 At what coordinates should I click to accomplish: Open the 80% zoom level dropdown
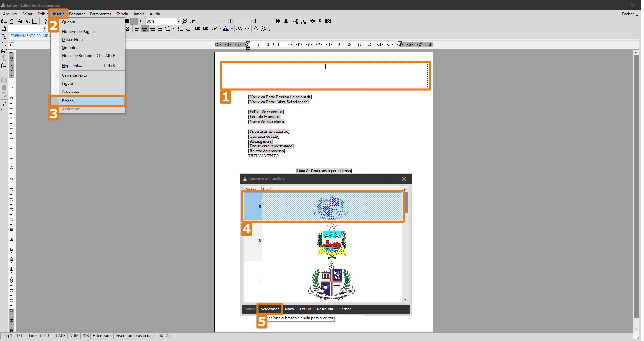pos(178,21)
